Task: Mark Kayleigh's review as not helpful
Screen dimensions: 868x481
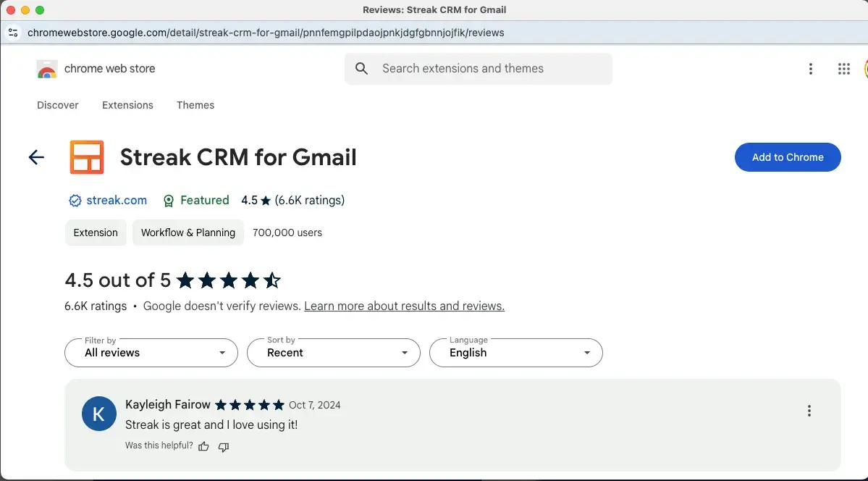Action: click(x=224, y=447)
